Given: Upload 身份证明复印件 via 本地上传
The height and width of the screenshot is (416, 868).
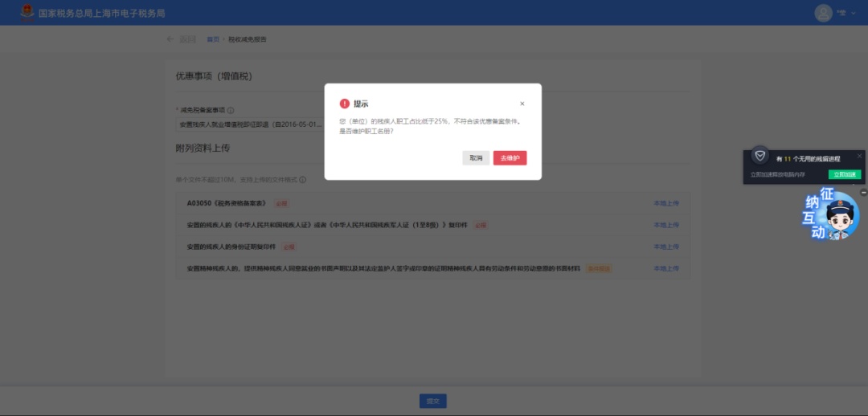Looking at the screenshot, I should tap(666, 247).
